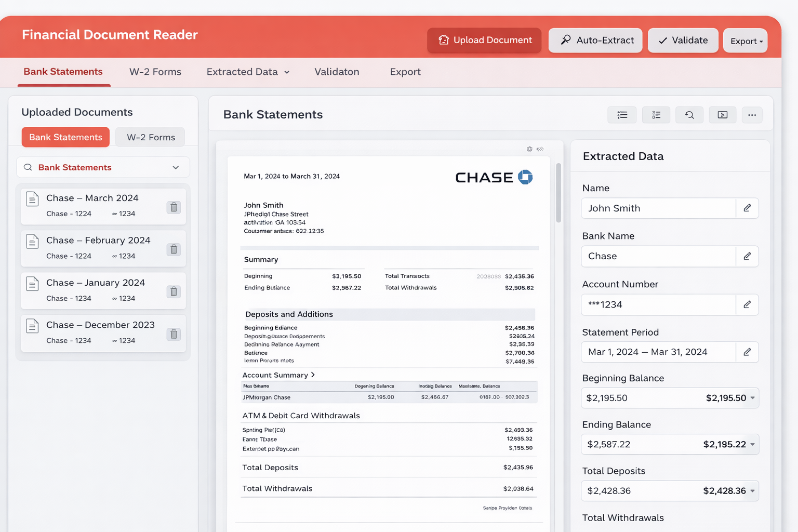Image resolution: width=798 pixels, height=532 pixels.
Task: Run Auto-Extract on the document
Action: 595,41
